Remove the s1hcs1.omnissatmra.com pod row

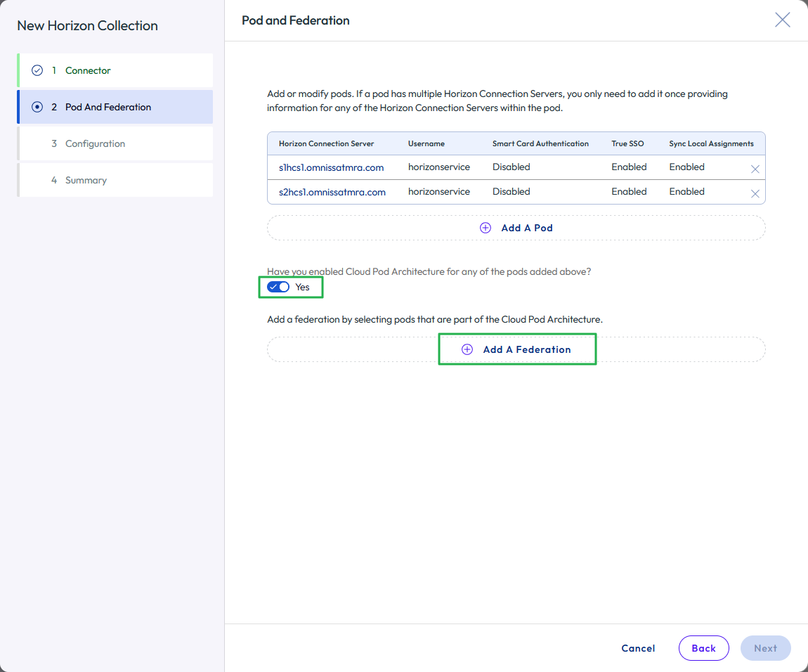(x=755, y=169)
